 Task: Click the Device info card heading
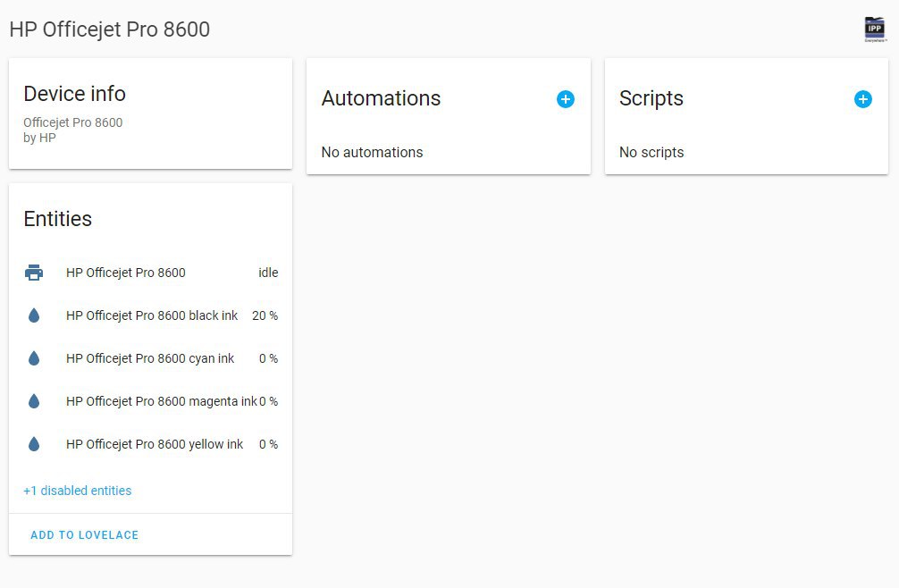click(74, 94)
